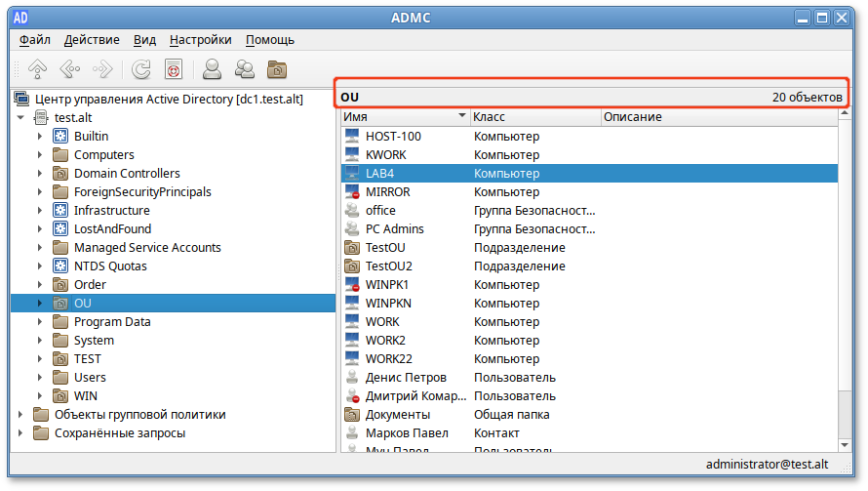Click the navigate forward toolbar arrow

(x=101, y=69)
